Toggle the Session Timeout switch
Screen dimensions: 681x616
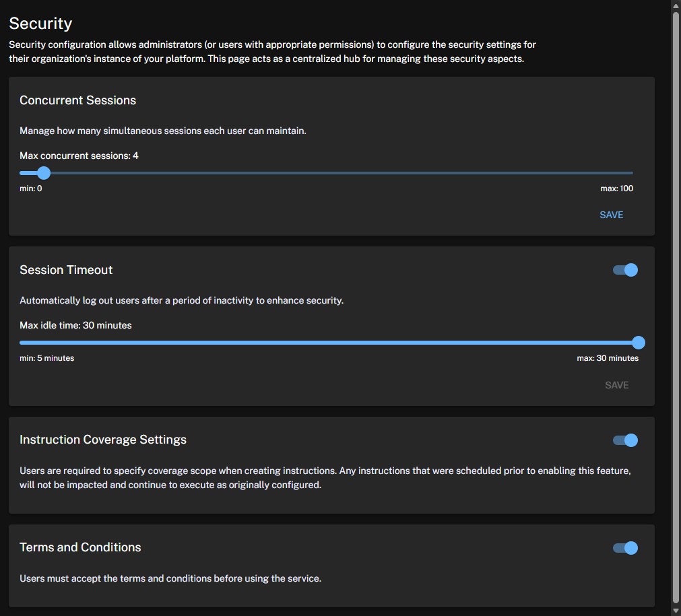tap(626, 270)
